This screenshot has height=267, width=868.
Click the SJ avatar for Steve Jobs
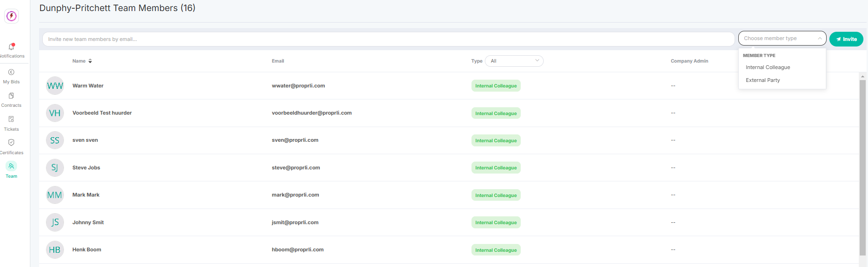(x=55, y=168)
